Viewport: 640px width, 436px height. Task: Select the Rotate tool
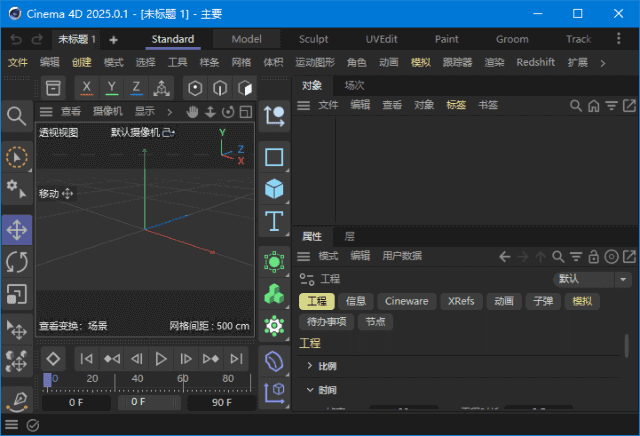[17, 262]
